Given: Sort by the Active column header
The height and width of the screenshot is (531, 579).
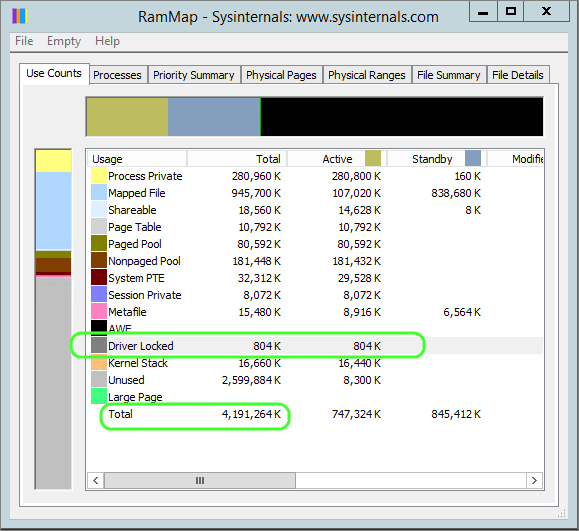Looking at the screenshot, I should point(336,159).
